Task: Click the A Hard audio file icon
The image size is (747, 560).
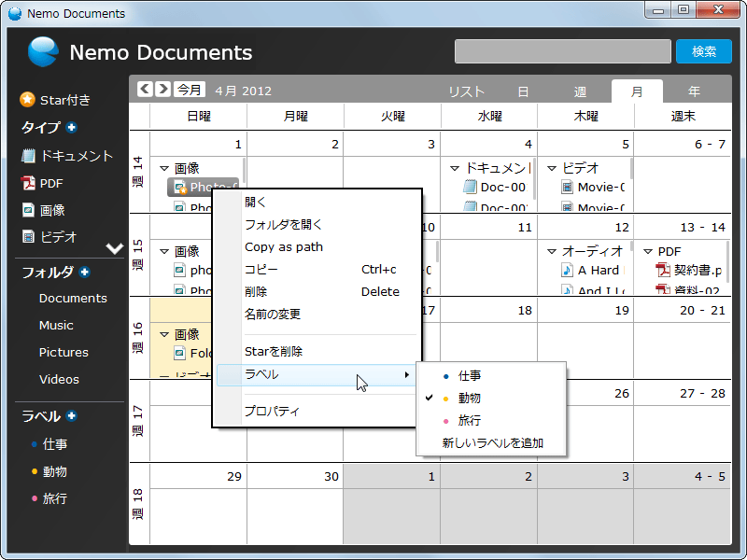Action: pos(567,270)
